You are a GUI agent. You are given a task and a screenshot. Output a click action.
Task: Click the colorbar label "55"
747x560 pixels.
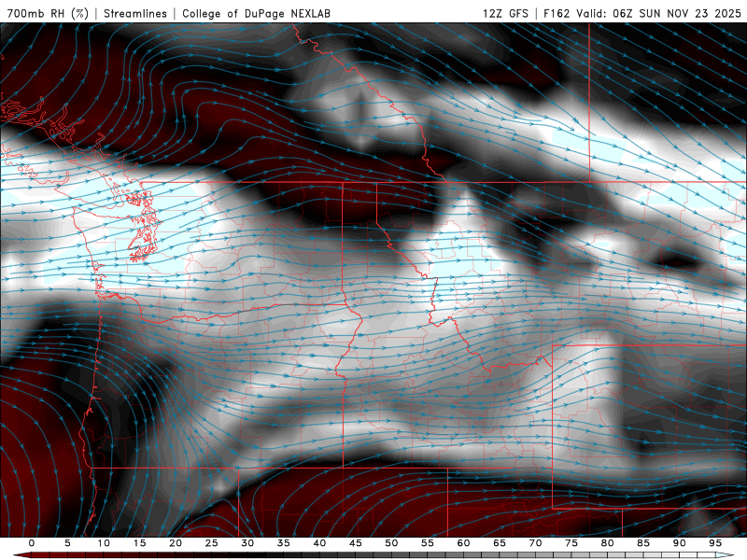click(x=428, y=543)
